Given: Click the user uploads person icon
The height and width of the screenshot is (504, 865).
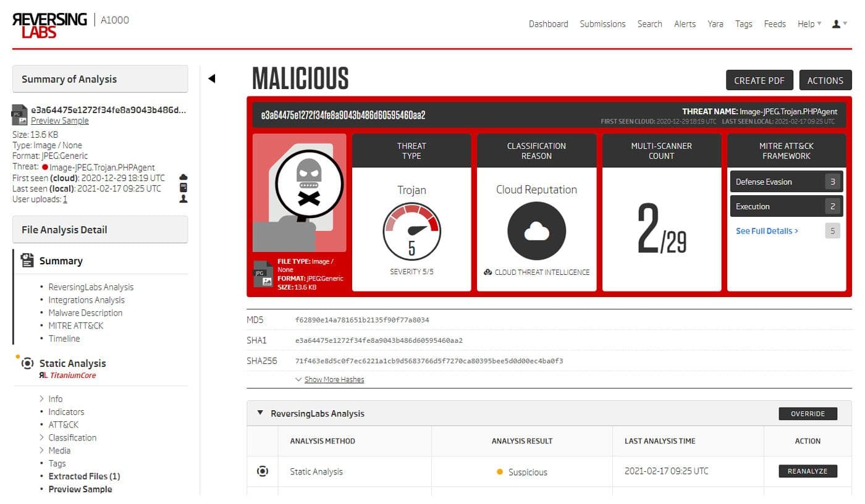Looking at the screenshot, I should click(x=183, y=199).
